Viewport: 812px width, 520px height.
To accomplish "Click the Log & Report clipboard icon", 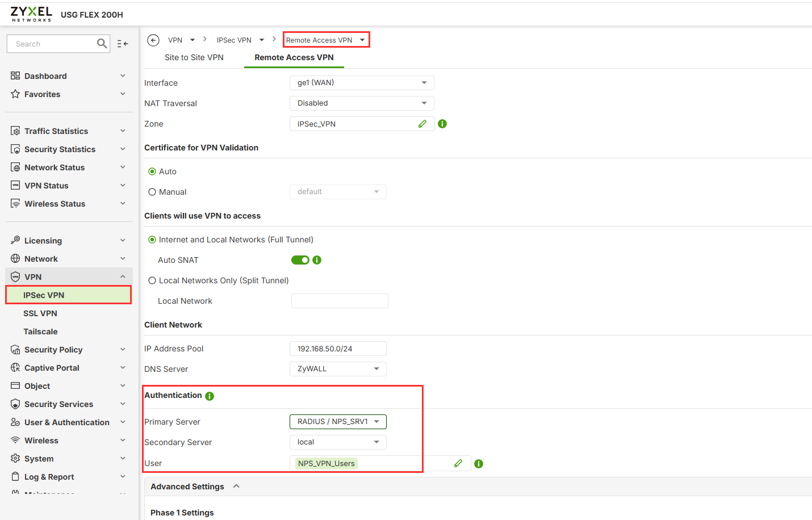I will click(x=15, y=477).
